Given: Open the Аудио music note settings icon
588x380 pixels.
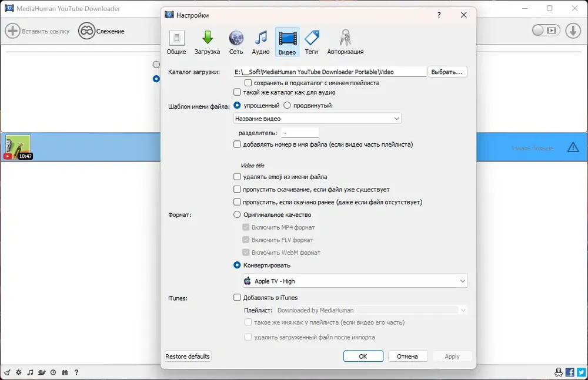Looking at the screenshot, I should tap(260, 38).
